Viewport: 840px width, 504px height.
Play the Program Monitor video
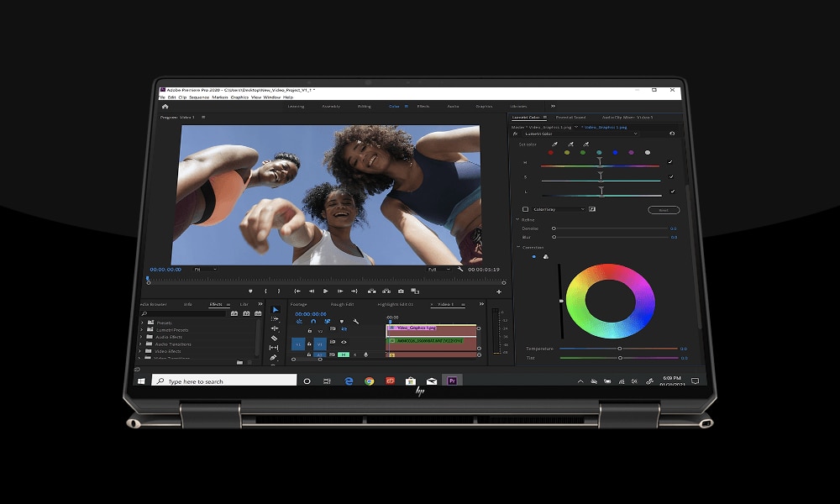click(326, 291)
